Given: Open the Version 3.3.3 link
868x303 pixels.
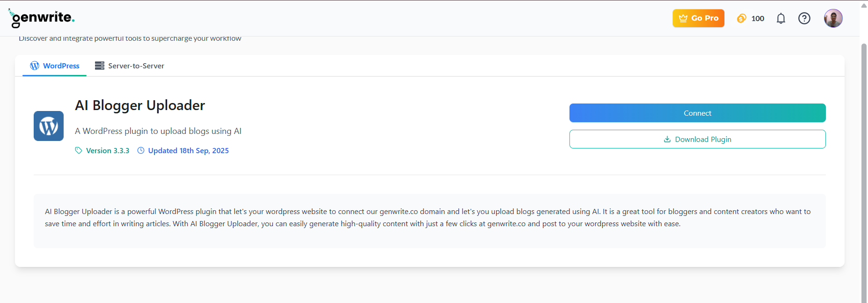Looking at the screenshot, I should (x=108, y=150).
